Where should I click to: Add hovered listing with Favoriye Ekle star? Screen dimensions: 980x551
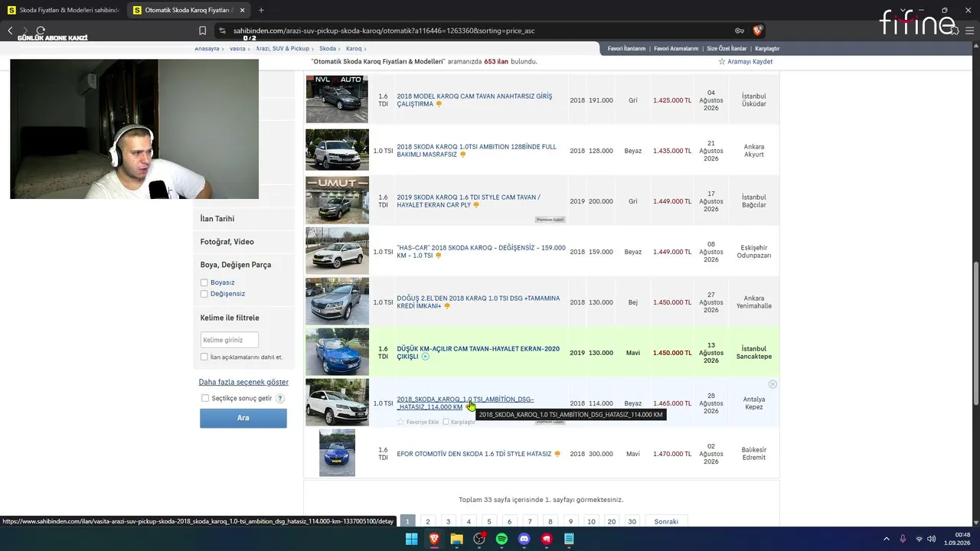tap(418, 422)
